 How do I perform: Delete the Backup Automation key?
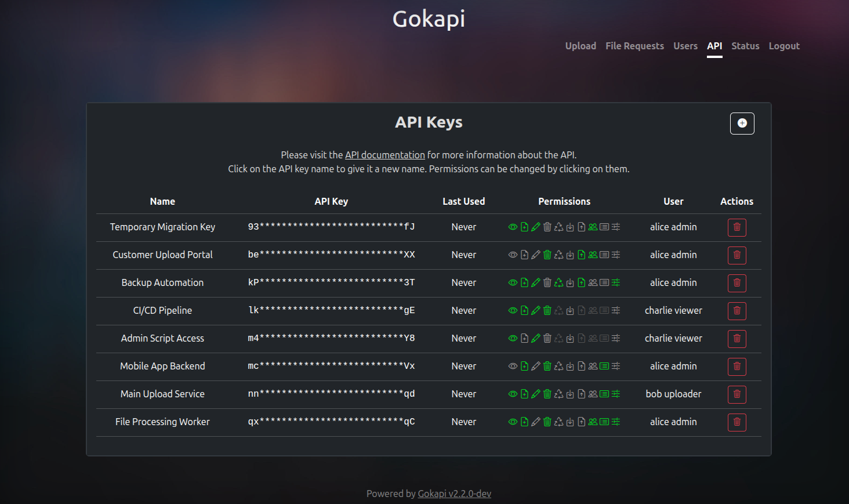pos(736,283)
